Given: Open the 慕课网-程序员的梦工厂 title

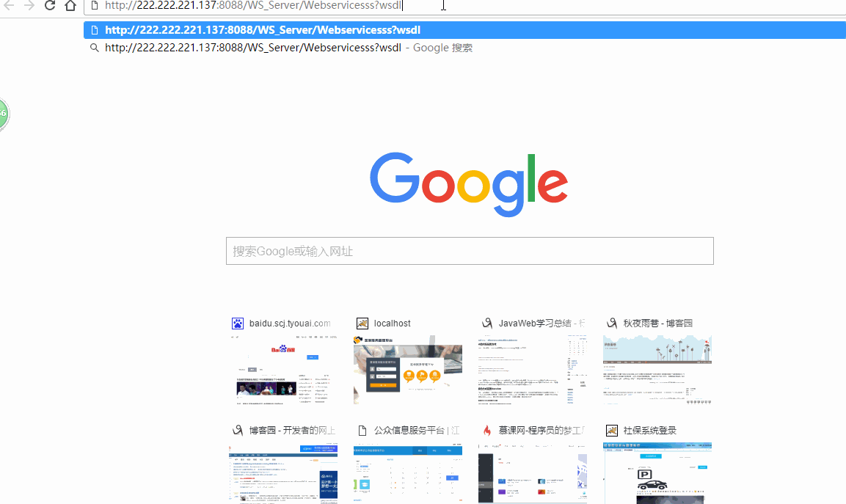Looking at the screenshot, I should point(541,430).
